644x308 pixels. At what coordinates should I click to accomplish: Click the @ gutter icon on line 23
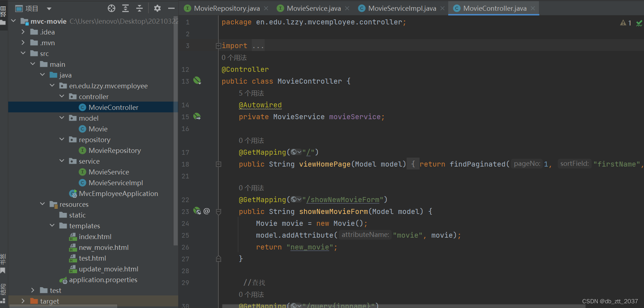coord(207,211)
